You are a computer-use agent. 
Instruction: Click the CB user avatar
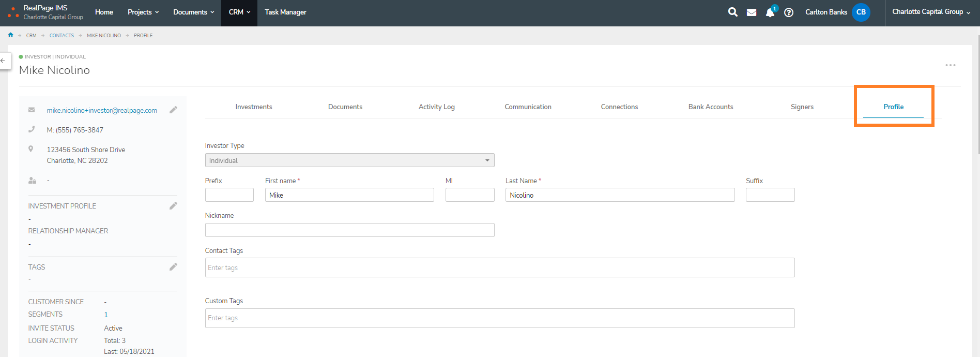861,12
